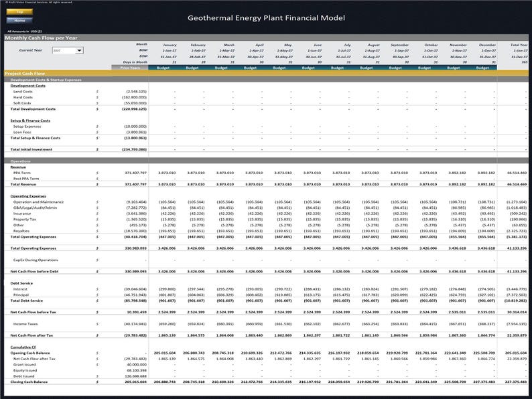Select the Grant Issued row label

click(x=24, y=365)
